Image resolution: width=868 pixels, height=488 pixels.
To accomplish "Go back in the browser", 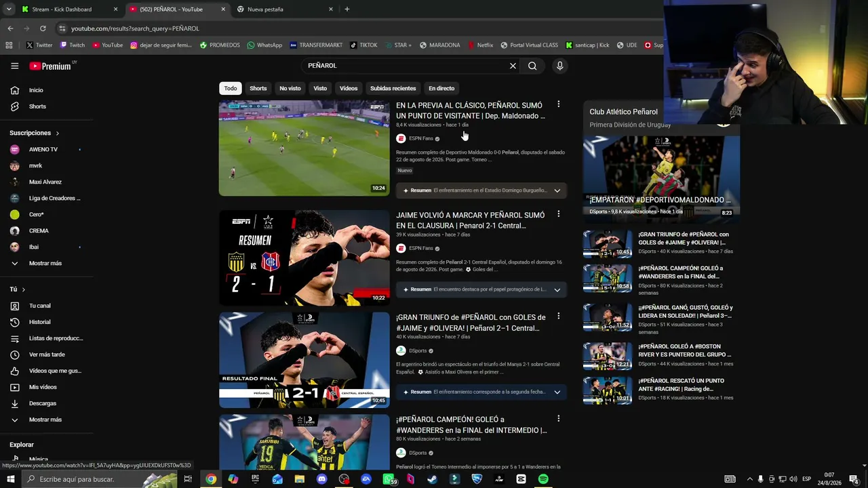I will point(10,28).
